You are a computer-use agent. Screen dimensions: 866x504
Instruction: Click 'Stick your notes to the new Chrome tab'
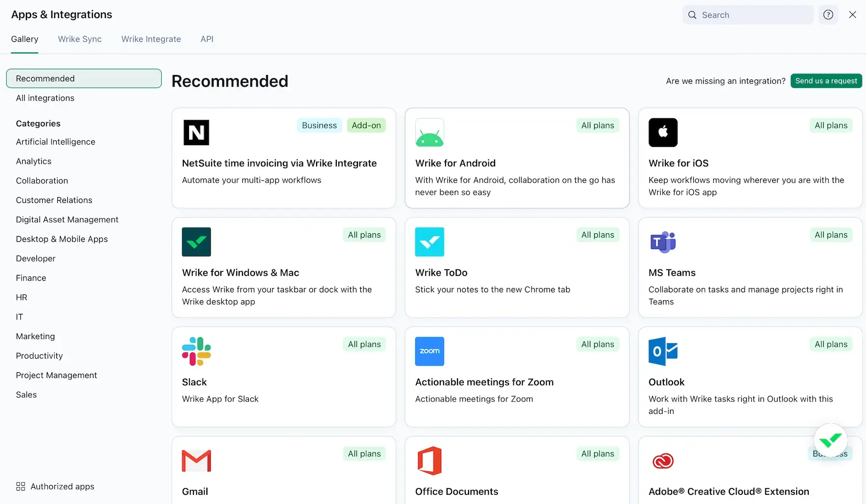493,290
